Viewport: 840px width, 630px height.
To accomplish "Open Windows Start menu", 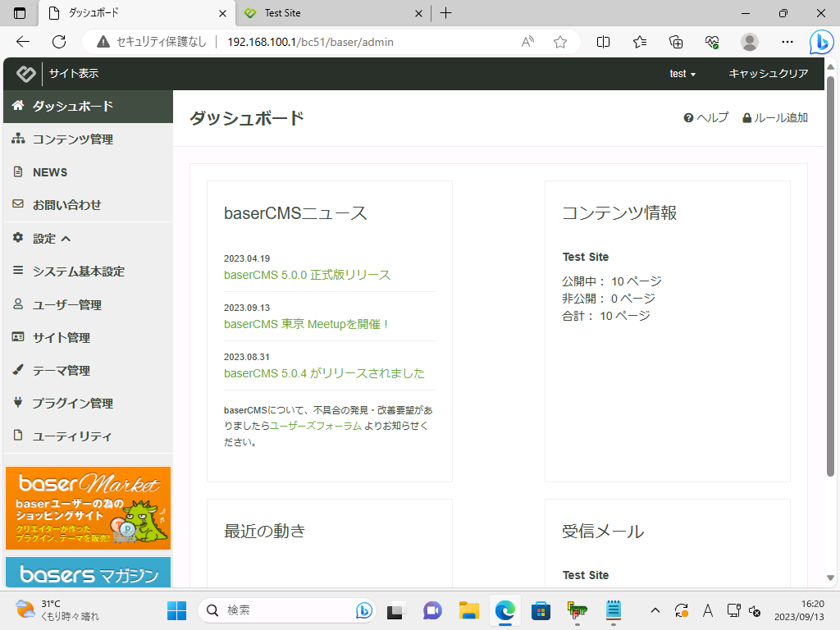I will [176, 610].
